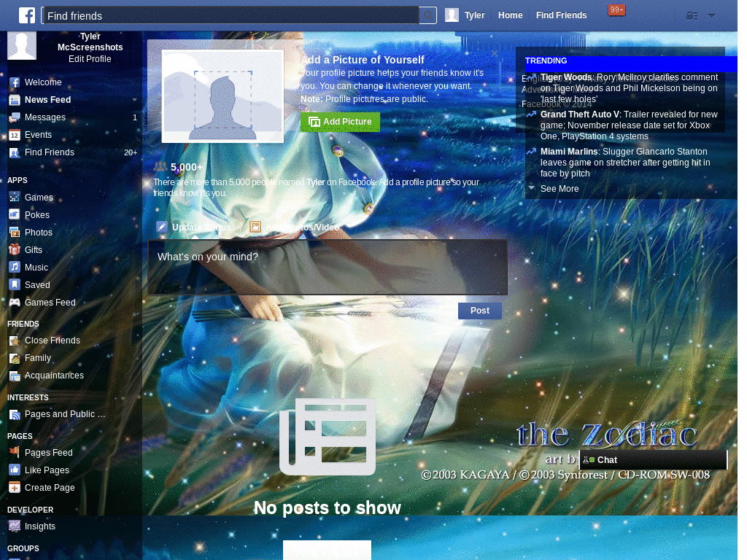This screenshot has height=560, width=747.
Task: Open the Gifts app icon
Action: point(15,249)
